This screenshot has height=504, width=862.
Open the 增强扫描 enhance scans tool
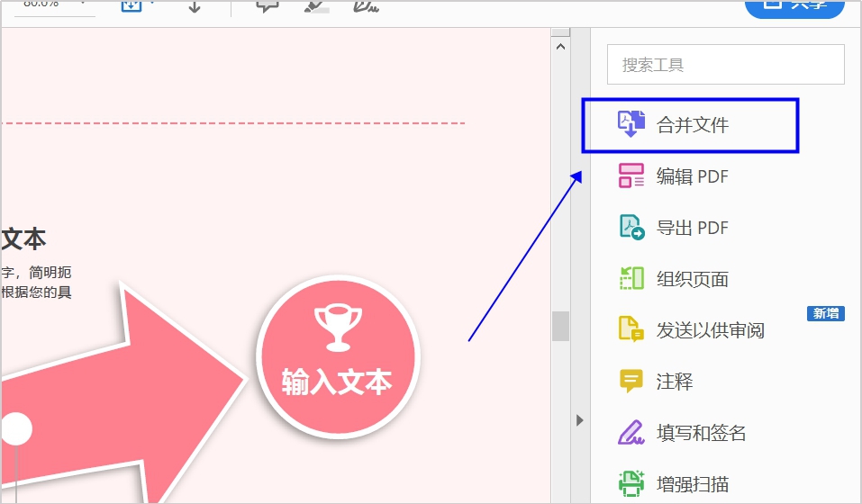(x=674, y=483)
